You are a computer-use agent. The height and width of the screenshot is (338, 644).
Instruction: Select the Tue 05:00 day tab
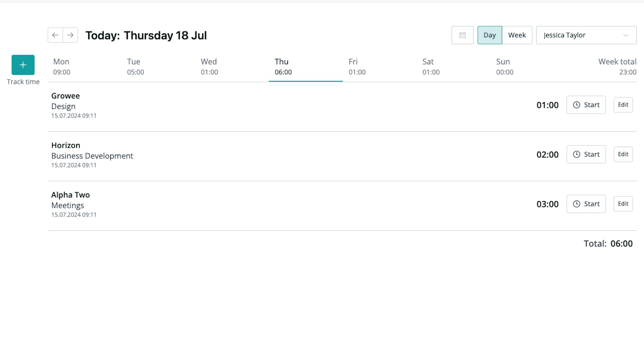(158, 67)
